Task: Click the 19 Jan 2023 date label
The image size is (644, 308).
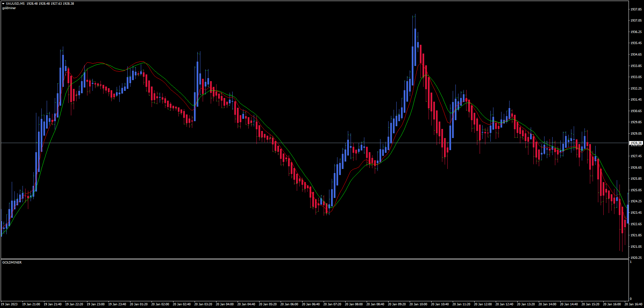Action: point(9,304)
